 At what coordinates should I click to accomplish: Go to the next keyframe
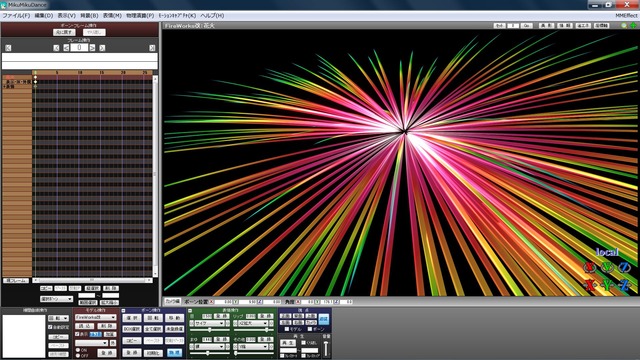102,48
